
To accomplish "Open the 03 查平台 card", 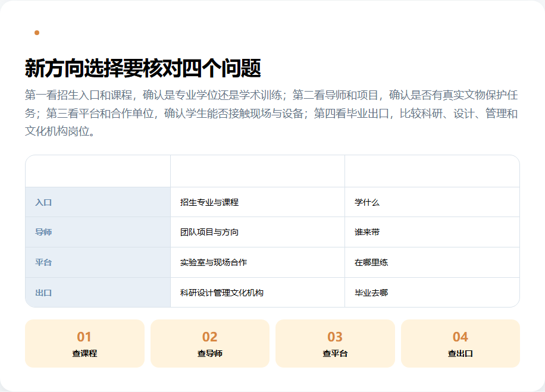I will (x=335, y=343).
